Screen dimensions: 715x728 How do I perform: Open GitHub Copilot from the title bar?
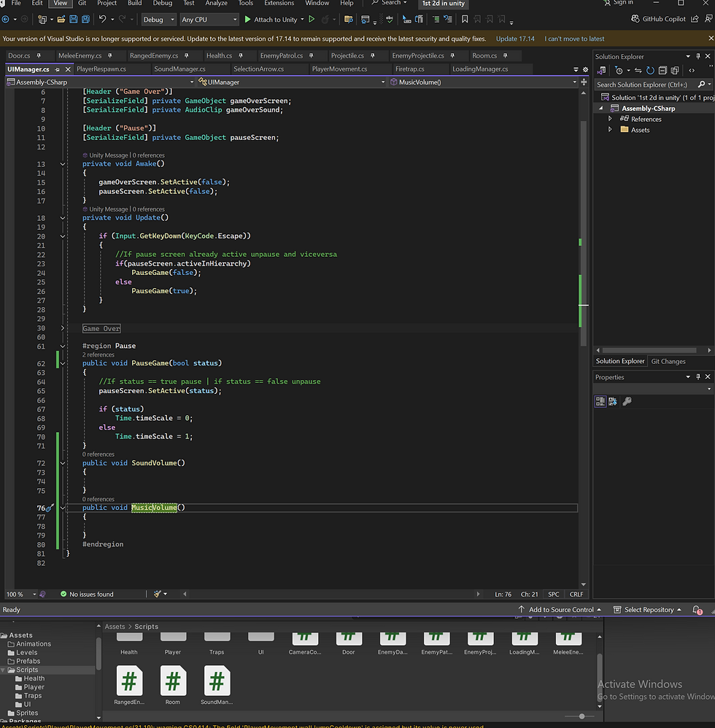click(658, 19)
